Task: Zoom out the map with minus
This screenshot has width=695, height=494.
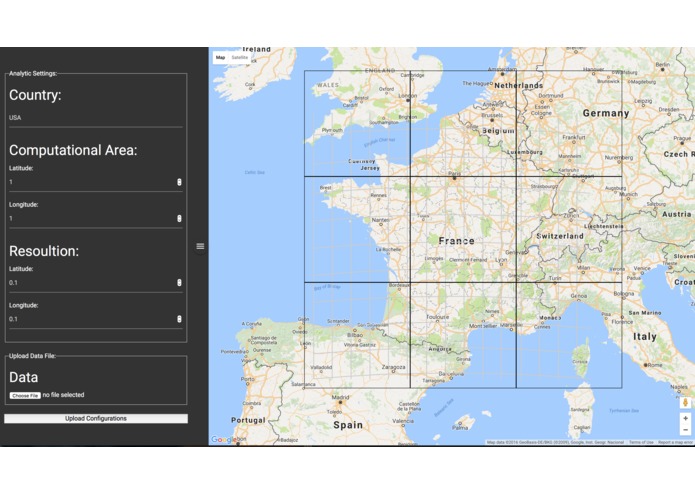Action: (685, 430)
